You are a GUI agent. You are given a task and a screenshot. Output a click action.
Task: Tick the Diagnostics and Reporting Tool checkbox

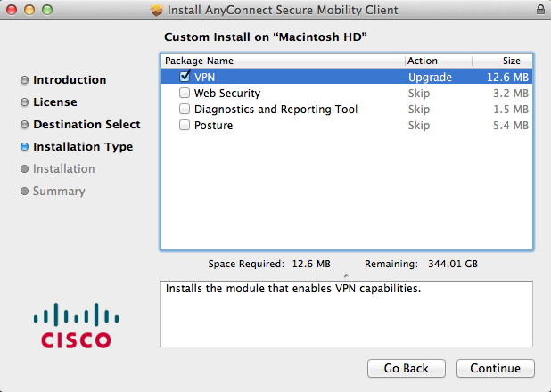[185, 109]
